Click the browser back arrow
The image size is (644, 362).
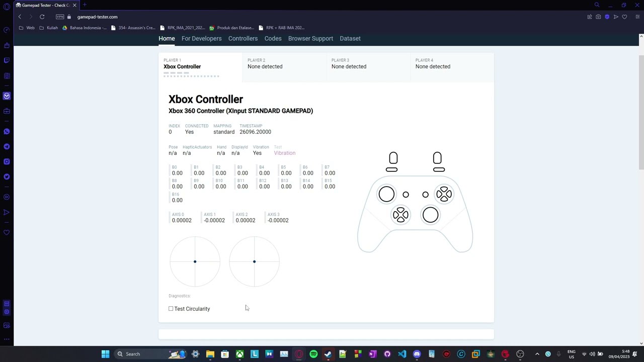[x=20, y=17]
